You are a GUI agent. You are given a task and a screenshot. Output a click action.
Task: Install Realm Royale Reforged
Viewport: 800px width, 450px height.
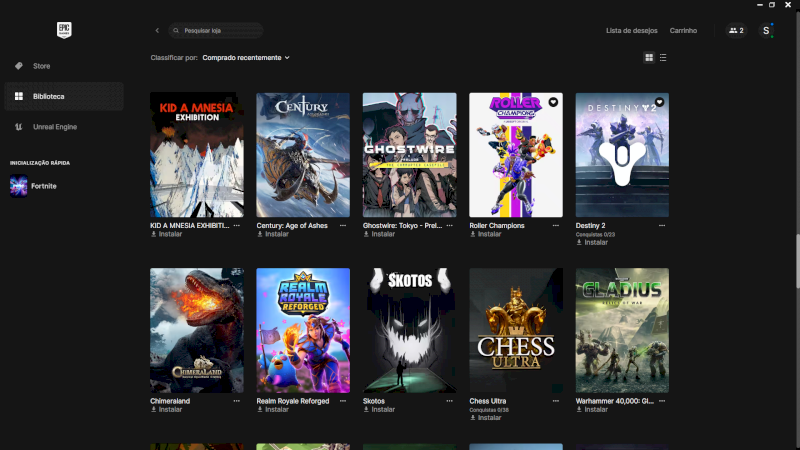pyautogui.click(x=272, y=410)
